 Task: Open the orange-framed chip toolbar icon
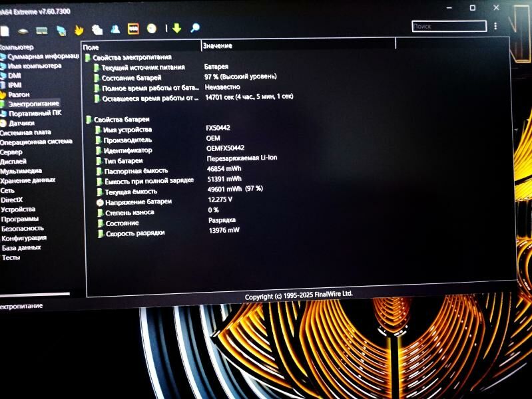pyautogui.click(x=133, y=29)
